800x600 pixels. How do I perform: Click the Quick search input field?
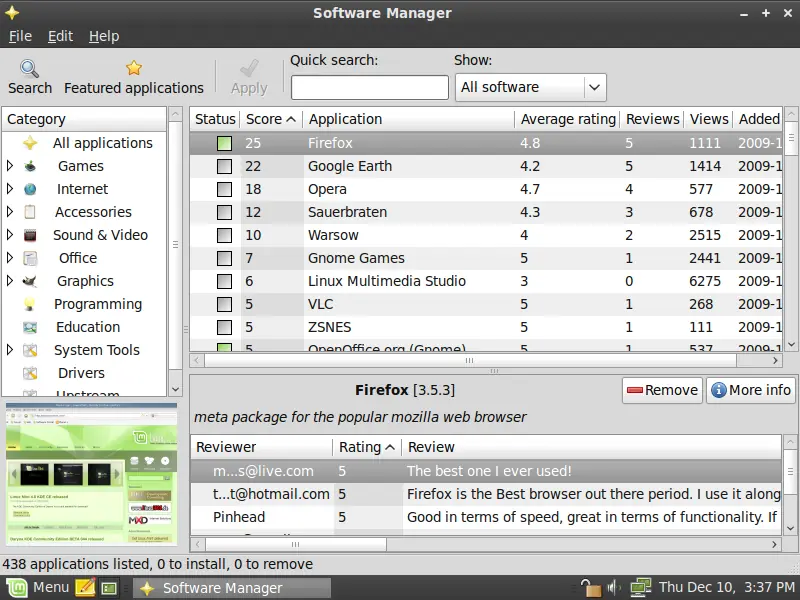[x=369, y=88]
